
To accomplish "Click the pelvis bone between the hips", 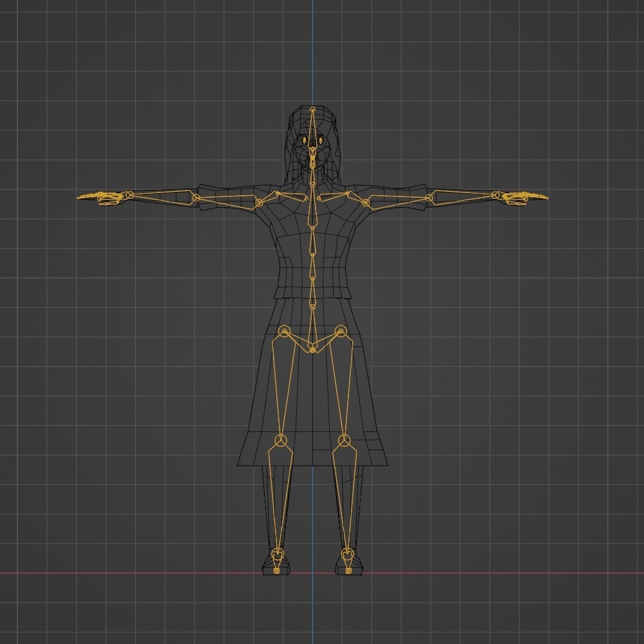I will [312, 348].
